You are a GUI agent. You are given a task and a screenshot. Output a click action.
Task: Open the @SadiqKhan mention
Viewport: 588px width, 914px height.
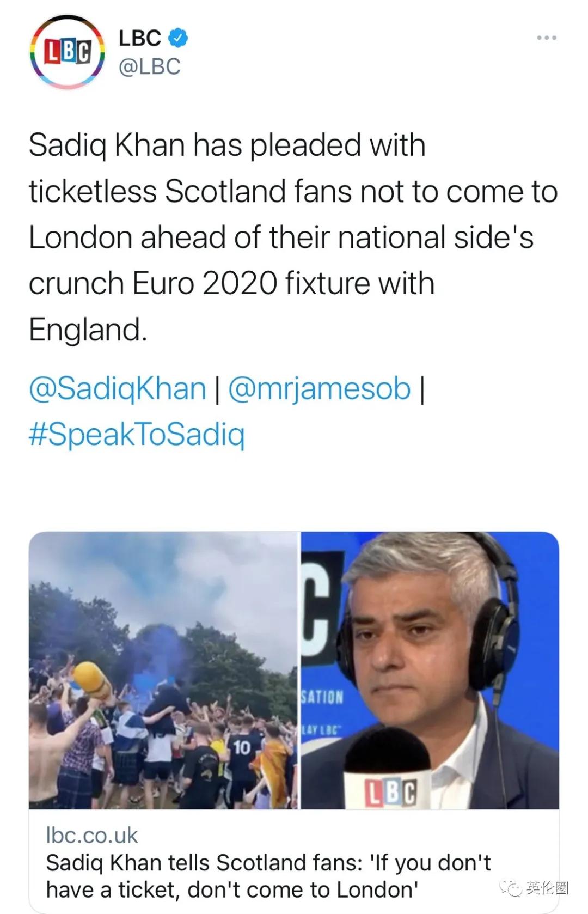click(x=118, y=389)
